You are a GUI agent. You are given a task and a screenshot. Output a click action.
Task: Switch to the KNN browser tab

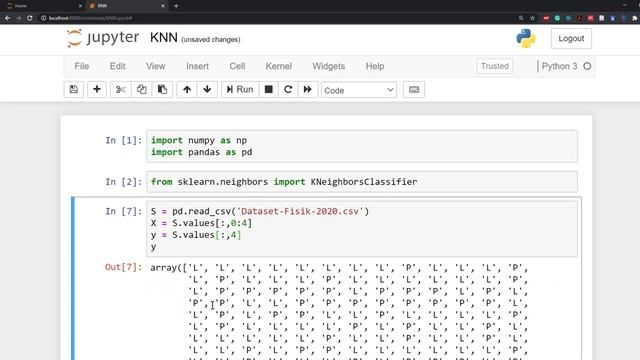pos(127,6)
